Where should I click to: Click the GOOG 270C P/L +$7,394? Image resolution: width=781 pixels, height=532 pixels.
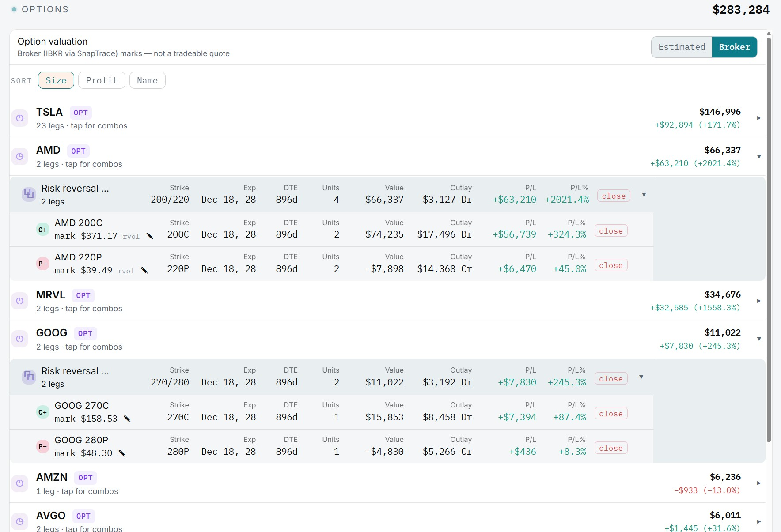coord(517,417)
